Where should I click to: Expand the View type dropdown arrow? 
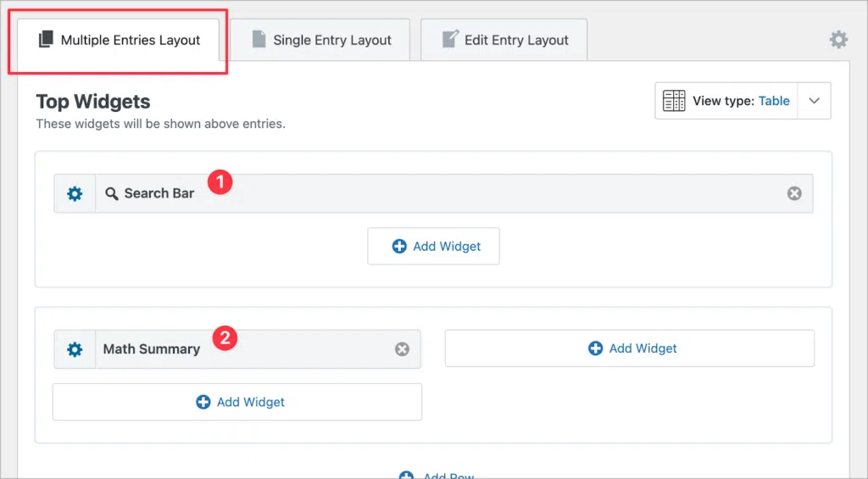pyautogui.click(x=814, y=101)
